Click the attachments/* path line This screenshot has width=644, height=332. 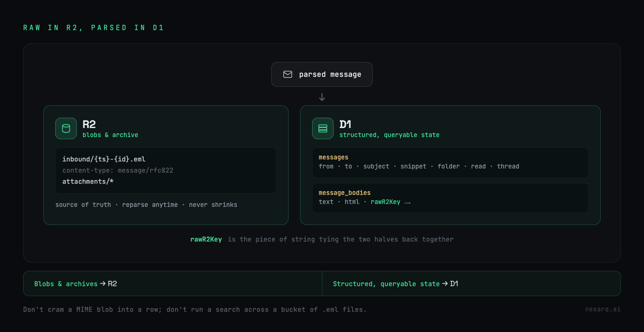click(88, 181)
